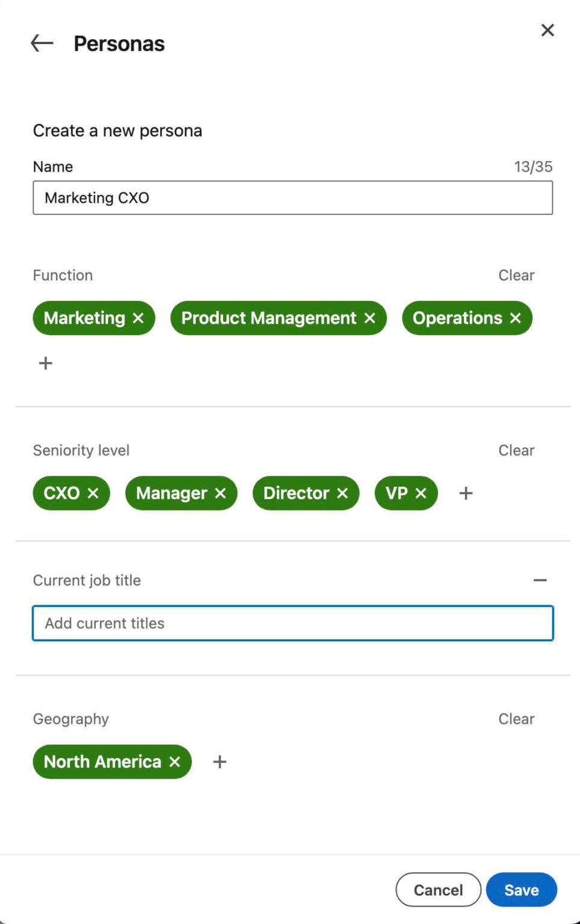Image resolution: width=580 pixels, height=924 pixels.
Task: Clear all Function selections
Action: pos(516,275)
